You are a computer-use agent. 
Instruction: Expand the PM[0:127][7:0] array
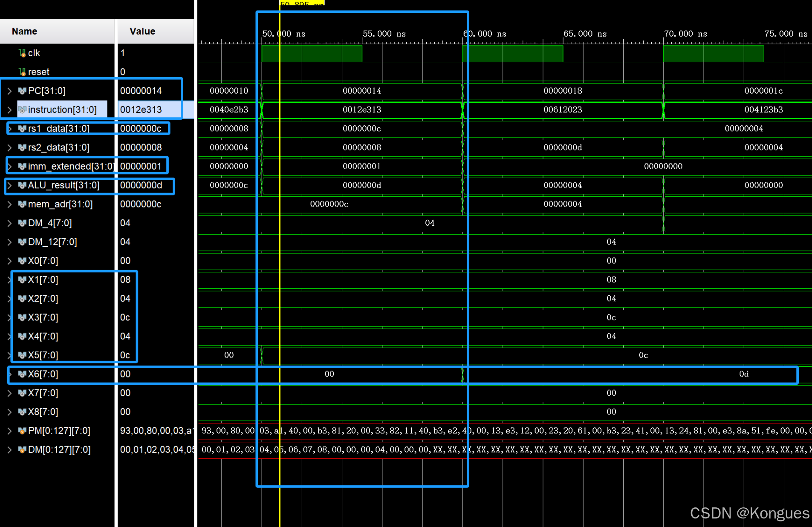(x=9, y=431)
